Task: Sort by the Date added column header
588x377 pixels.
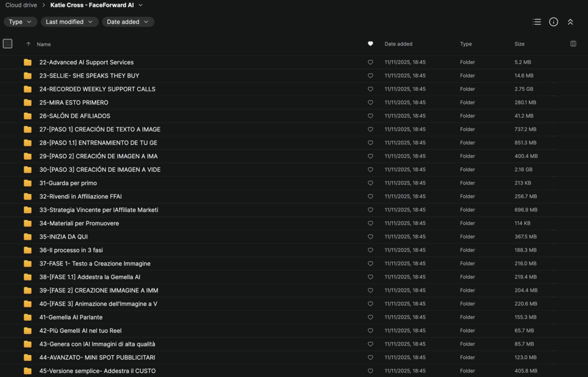Action: pyautogui.click(x=398, y=44)
